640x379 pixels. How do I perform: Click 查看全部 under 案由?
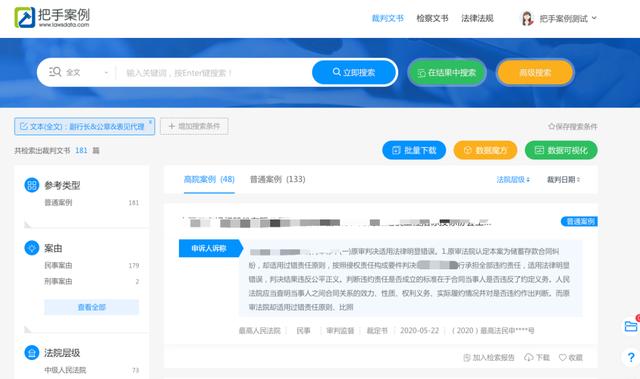point(91,307)
